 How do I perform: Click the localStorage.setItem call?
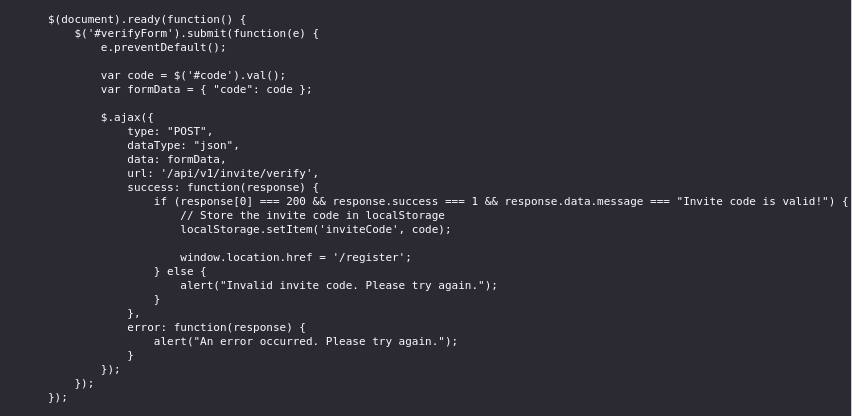click(316, 230)
